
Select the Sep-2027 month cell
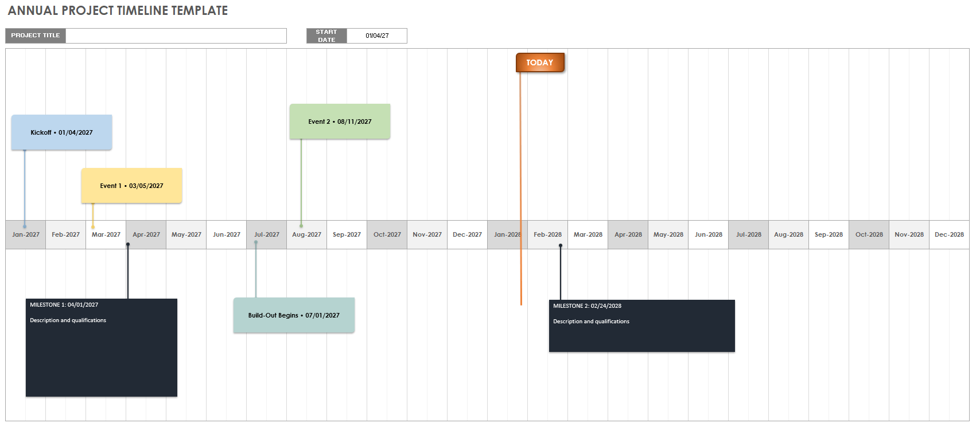pos(347,234)
